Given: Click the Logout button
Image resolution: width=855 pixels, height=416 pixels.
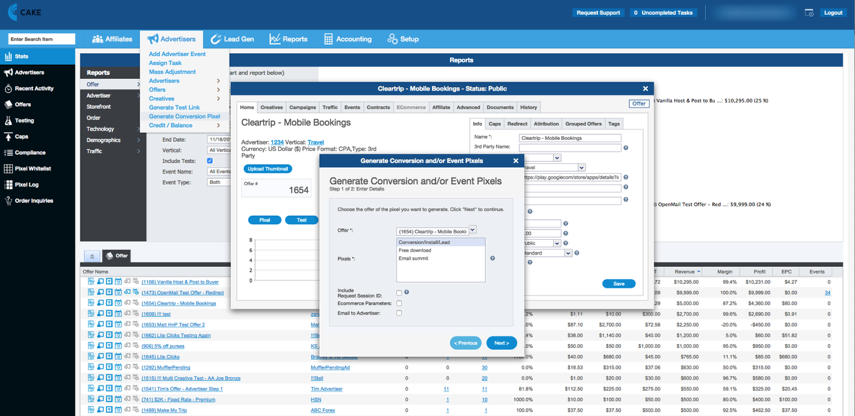Looking at the screenshot, I should [x=833, y=13].
